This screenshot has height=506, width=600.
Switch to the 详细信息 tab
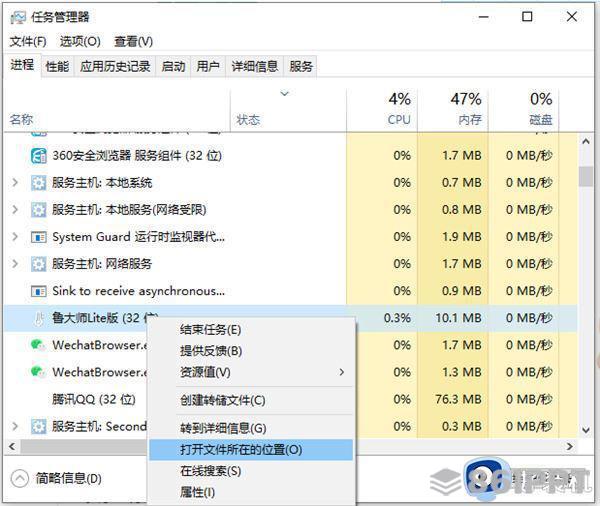[255, 67]
